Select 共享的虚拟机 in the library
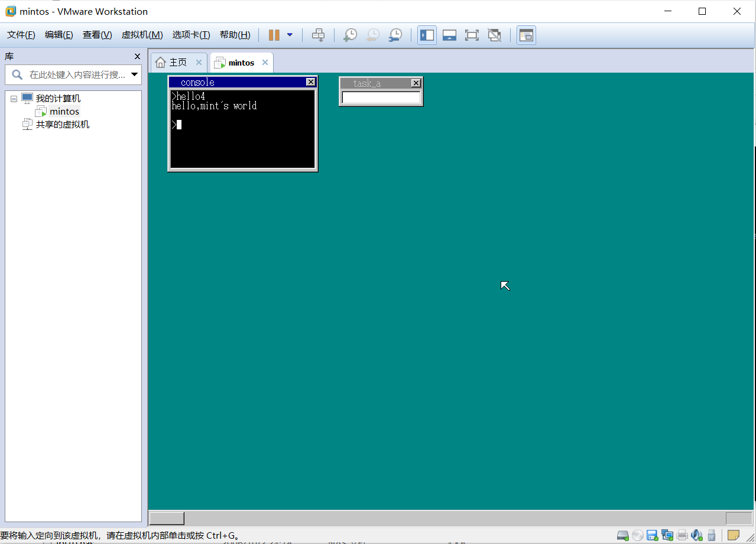This screenshot has height=544, width=756. pyautogui.click(x=63, y=125)
